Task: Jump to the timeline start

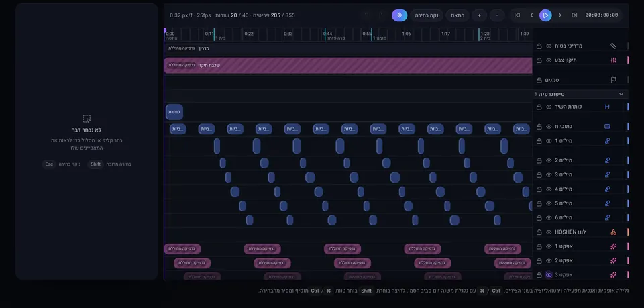Action: (x=517, y=15)
